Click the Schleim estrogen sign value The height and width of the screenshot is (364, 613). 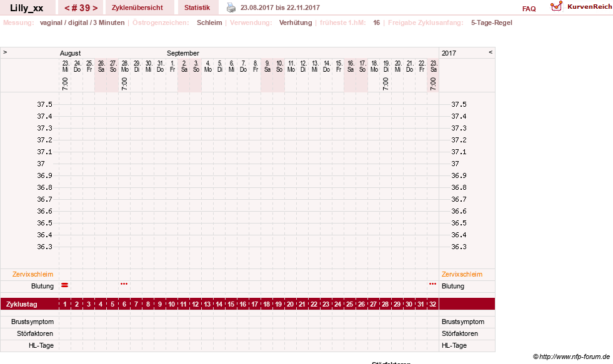[209, 22]
